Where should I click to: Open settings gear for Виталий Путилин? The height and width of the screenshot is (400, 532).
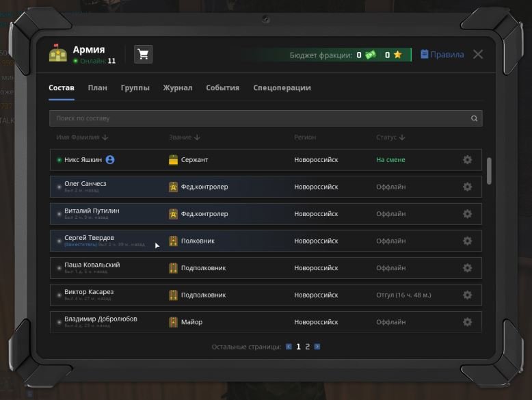coord(467,214)
